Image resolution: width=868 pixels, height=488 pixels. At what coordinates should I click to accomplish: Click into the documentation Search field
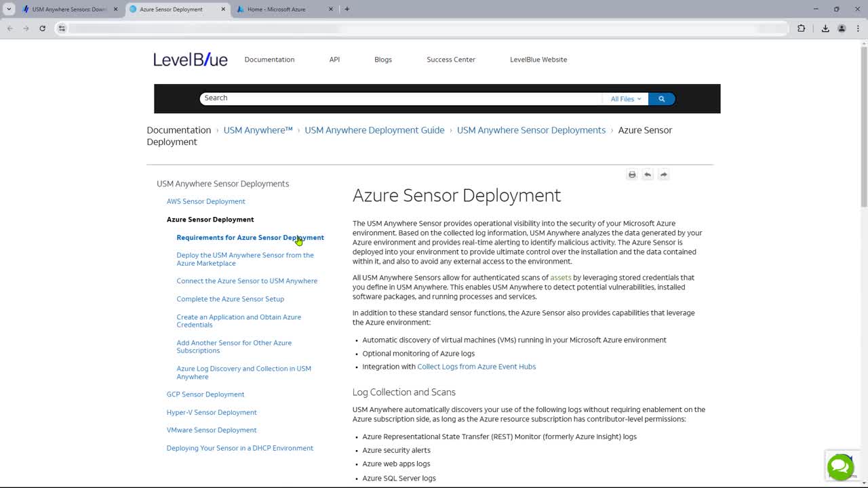click(x=400, y=98)
